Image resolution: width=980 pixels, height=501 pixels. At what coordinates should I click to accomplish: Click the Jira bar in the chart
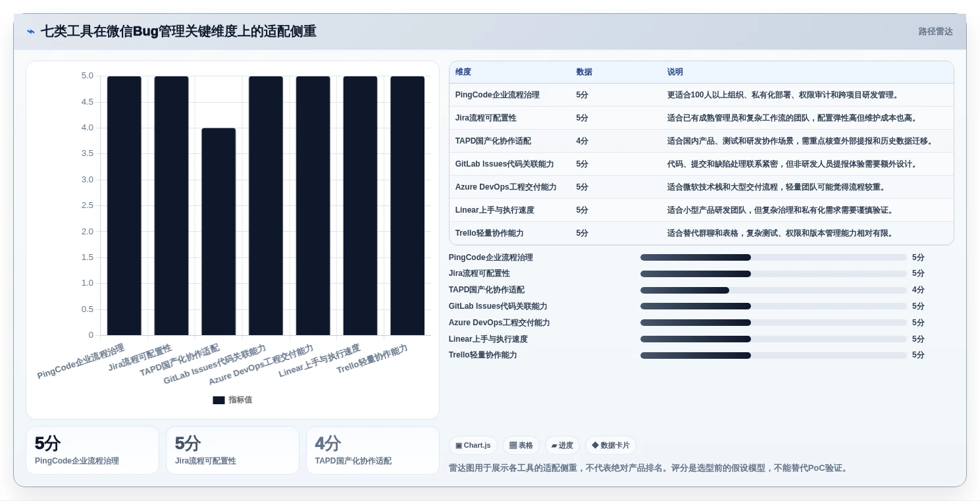pos(171,205)
